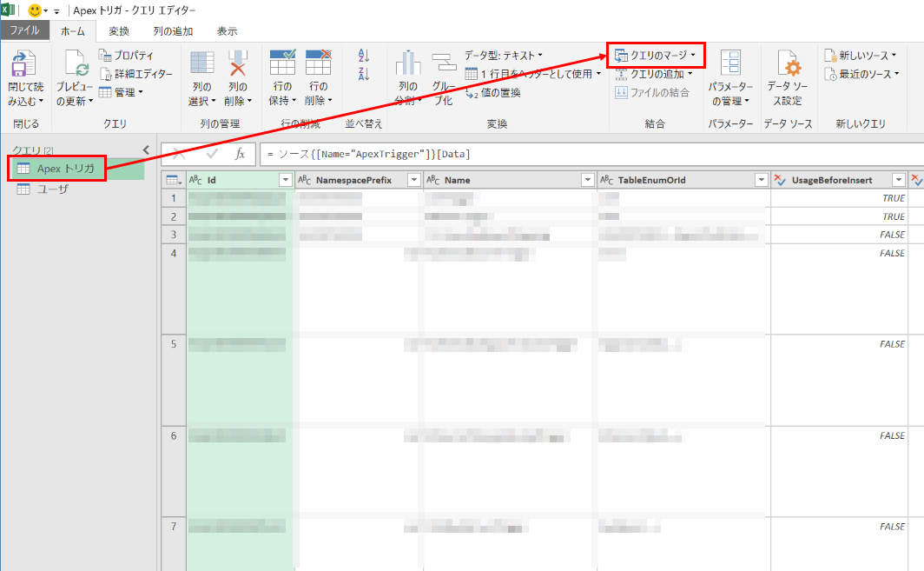Click the パラメーターの管理 icon
Viewport: 924px width, 571px height.
(730, 63)
